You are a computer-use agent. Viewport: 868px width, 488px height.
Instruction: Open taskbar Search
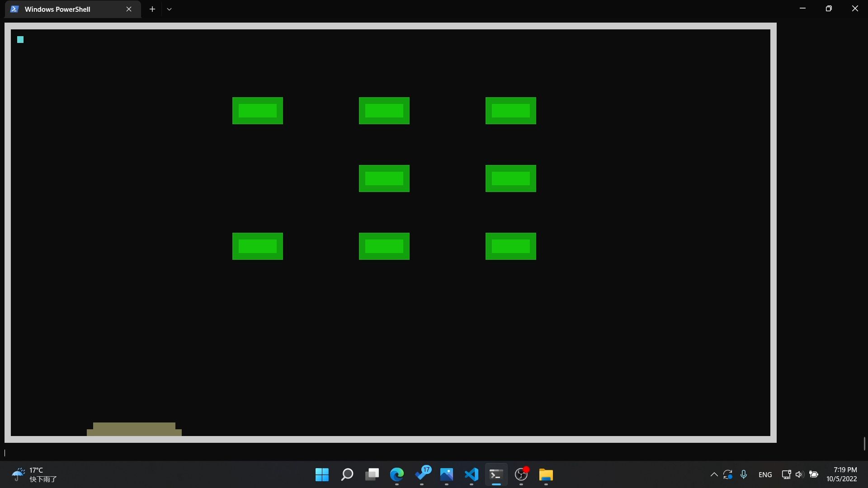click(347, 474)
